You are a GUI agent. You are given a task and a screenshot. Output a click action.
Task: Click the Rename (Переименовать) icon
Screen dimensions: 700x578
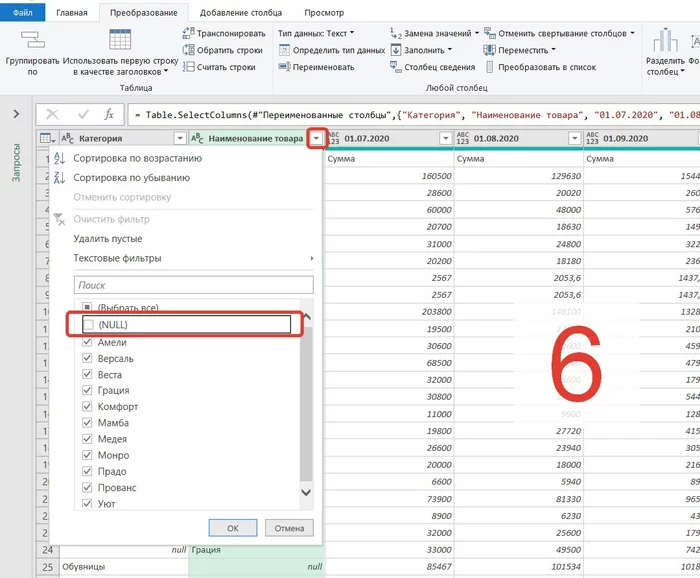point(284,67)
